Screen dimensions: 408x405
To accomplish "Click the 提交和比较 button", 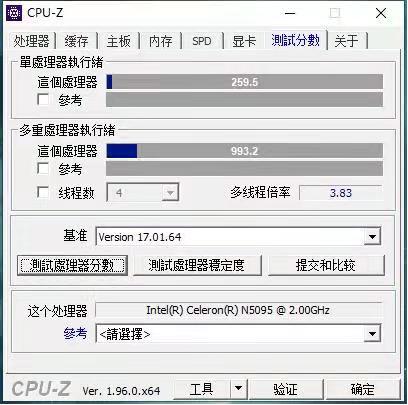I will pos(326,266).
